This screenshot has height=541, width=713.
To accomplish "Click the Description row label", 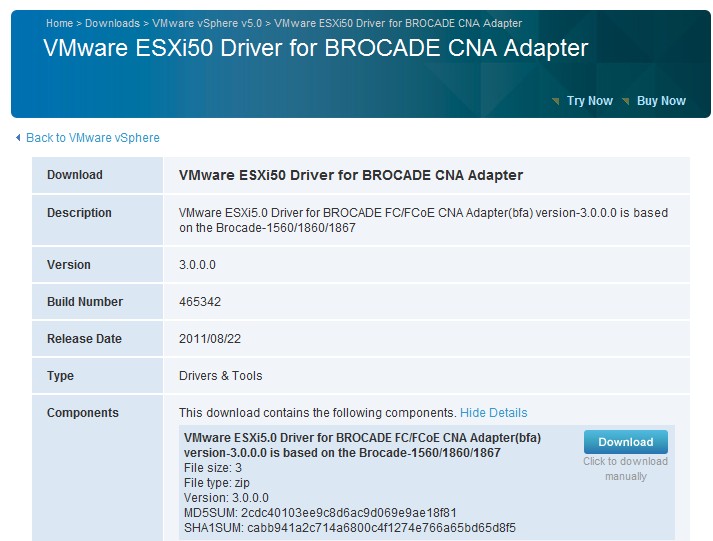I will (79, 213).
